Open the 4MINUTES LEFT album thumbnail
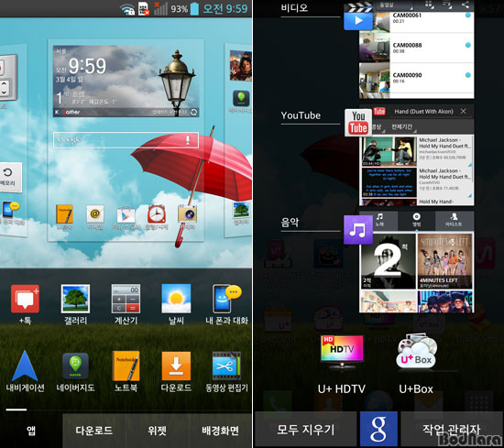Screen dimensions: 504x448 point(444,260)
